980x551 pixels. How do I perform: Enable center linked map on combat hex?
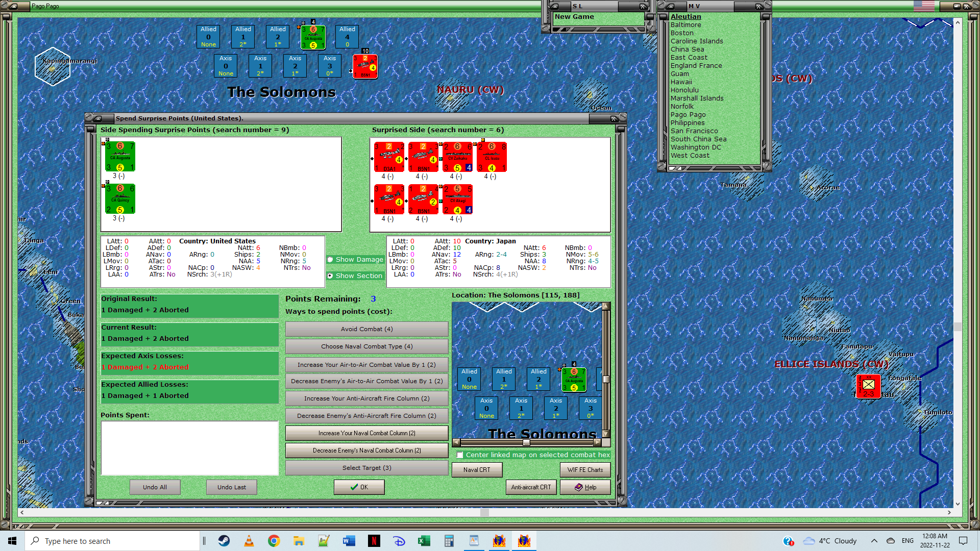[460, 455]
